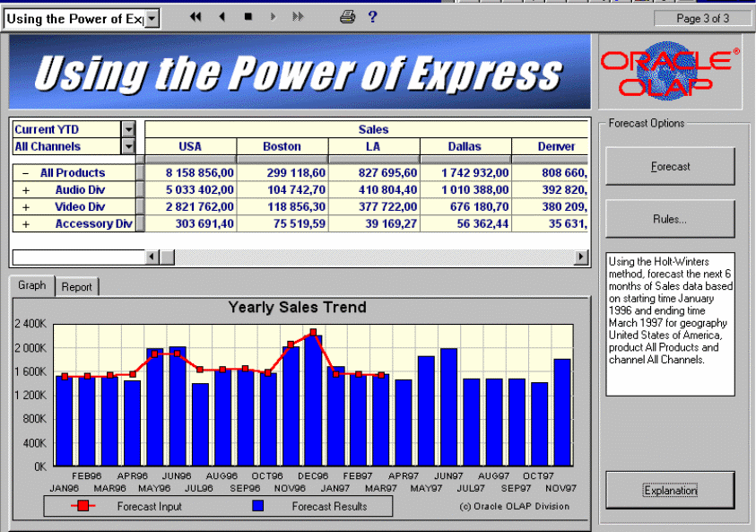Click the Oracle OLAP logo
The width and height of the screenshot is (756, 532).
point(670,71)
